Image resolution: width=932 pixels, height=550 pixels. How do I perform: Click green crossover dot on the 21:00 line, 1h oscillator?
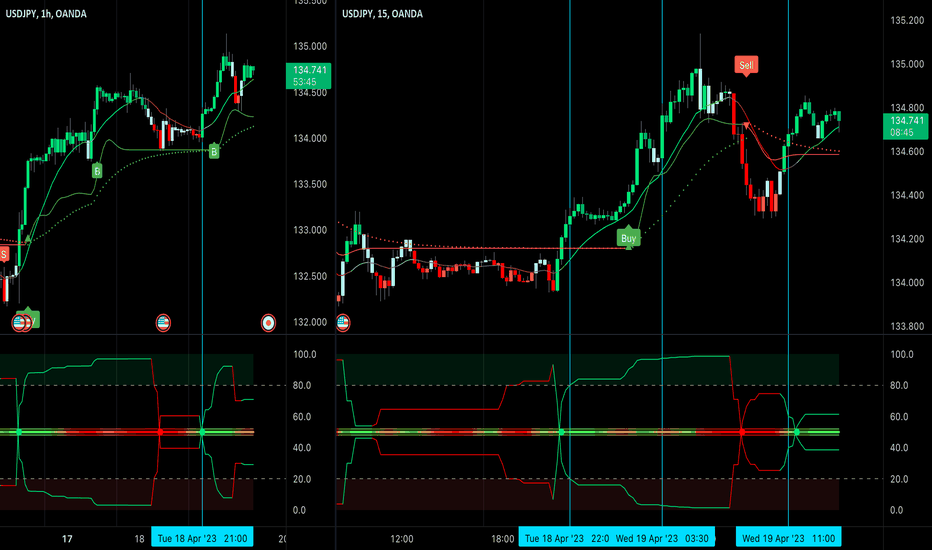pyautogui.click(x=202, y=432)
